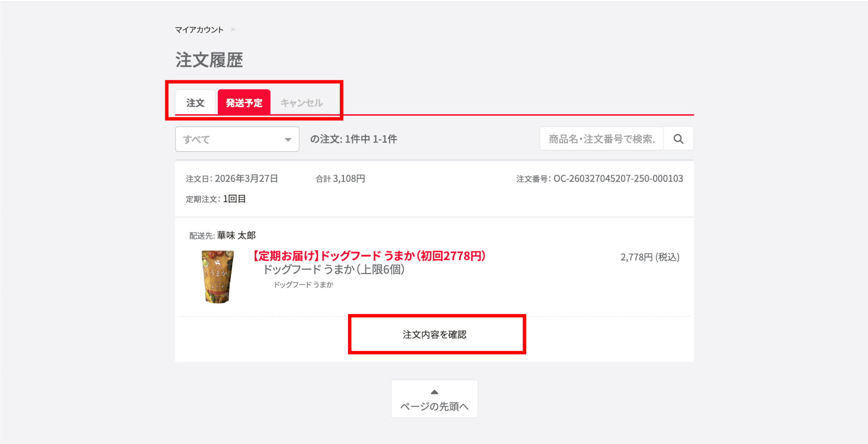Switch to the 注文 tab
Image resolution: width=868 pixels, height=444 pixels.
pyautogui.click(x=195, y=103)
